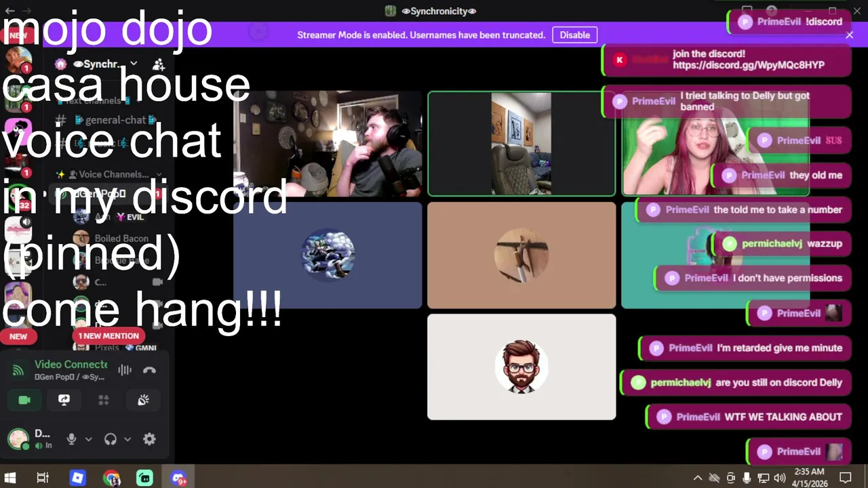Focus the bearded cartoon avatar tile
This screenshot has height=488, width=868.
[x=521, y=367]
